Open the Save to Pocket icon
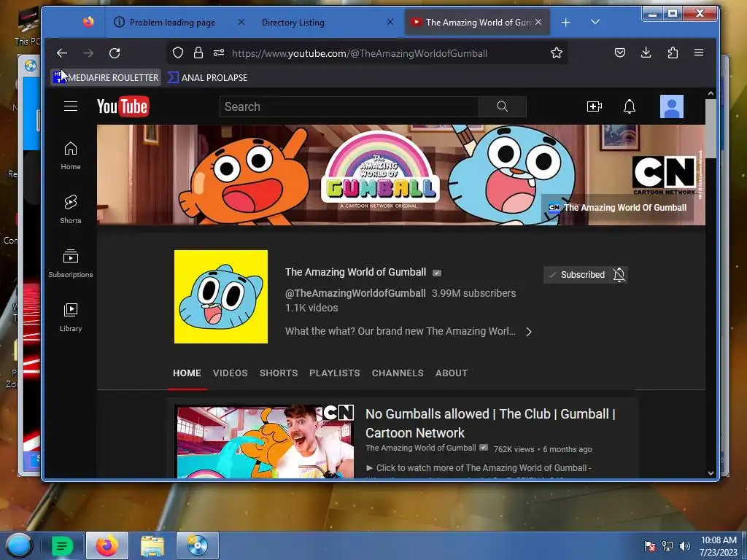This screenshot has height=560, width=747. coord(620,52)
